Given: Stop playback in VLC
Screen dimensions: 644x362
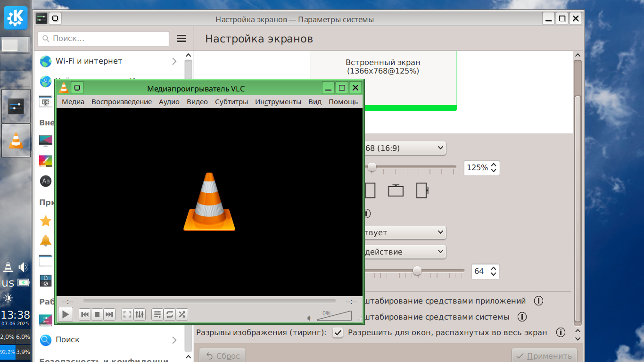Looking at the screenshot, I should tap(97, 314).
